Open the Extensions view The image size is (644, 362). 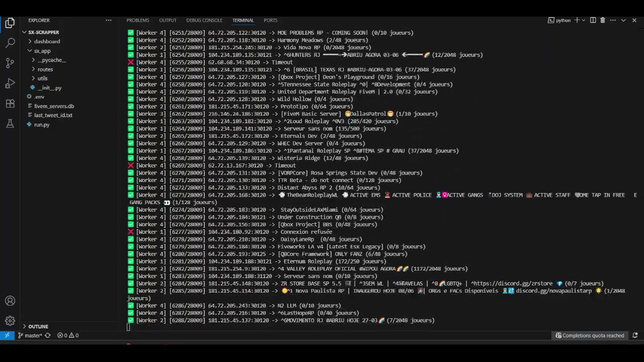click(10, 103)
